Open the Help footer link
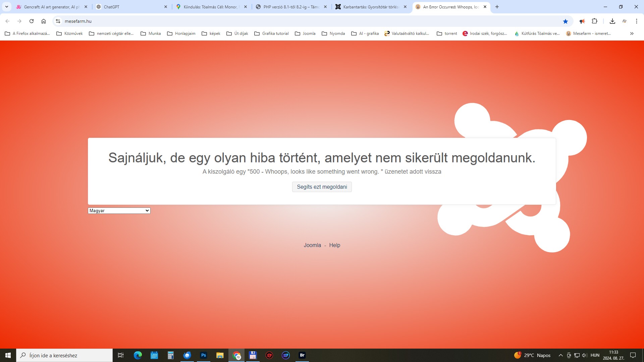This screenshot has width=644, height=362. pos(334,245)
